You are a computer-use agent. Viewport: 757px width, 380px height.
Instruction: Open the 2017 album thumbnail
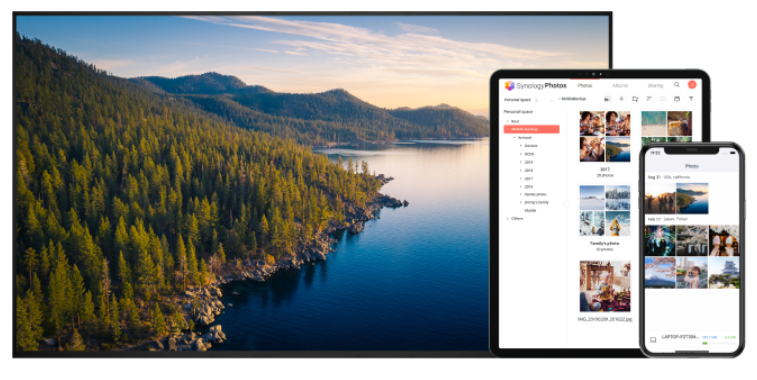[605, 136]
